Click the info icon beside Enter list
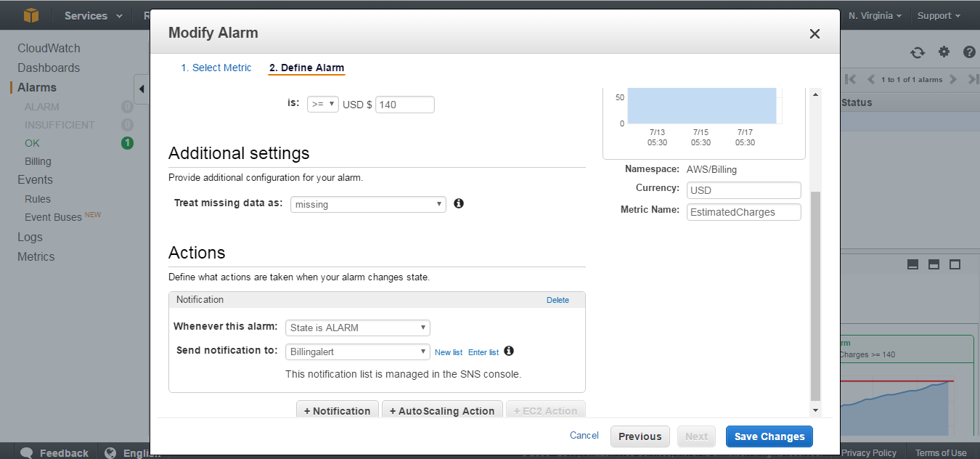Screen dimensions: 980x459 point(509,351)
